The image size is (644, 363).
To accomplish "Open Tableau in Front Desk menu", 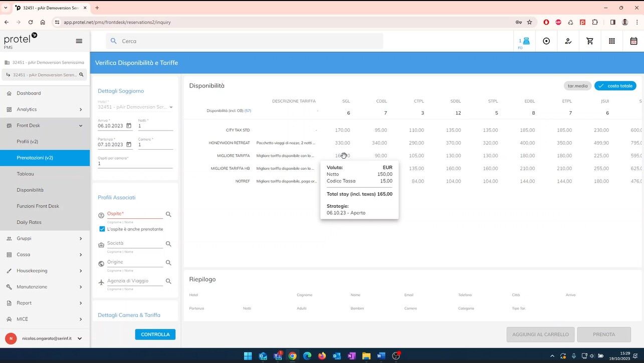I will click(26, 174).
